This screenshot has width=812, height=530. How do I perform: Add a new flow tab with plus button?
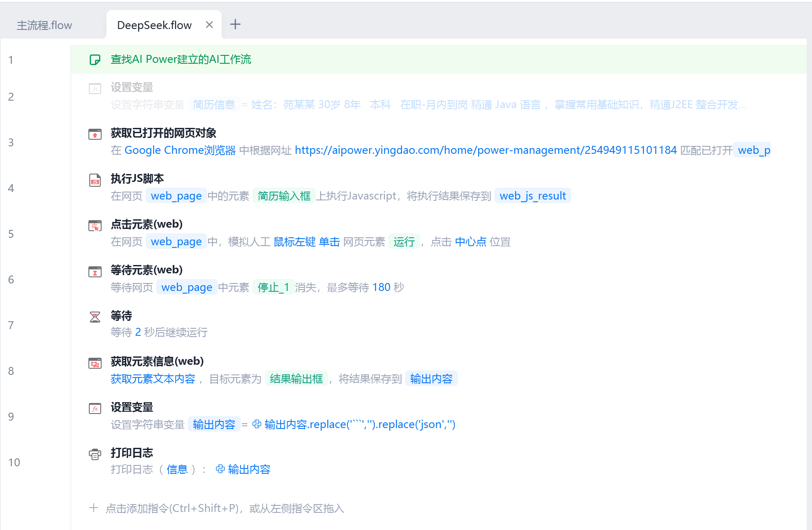(x=235, y=24)
